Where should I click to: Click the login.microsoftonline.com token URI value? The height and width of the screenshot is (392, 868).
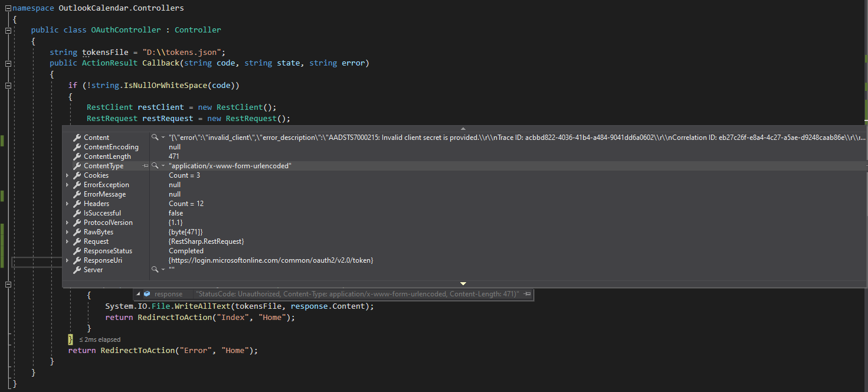(271, 260)
